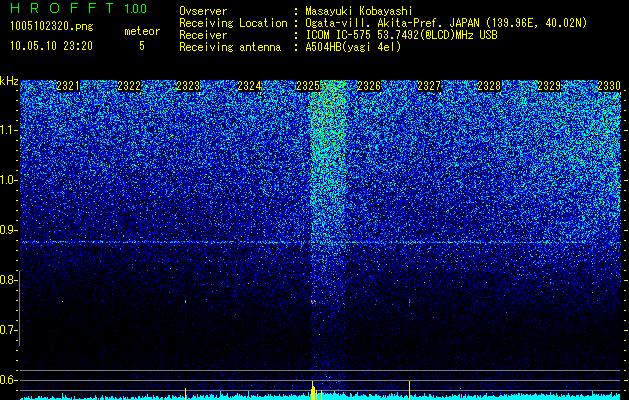Click the ICOM IC-575 receiver details
The height and width of the screenshot is (400, 629).
pyautogui.click(x=401, y=35)
